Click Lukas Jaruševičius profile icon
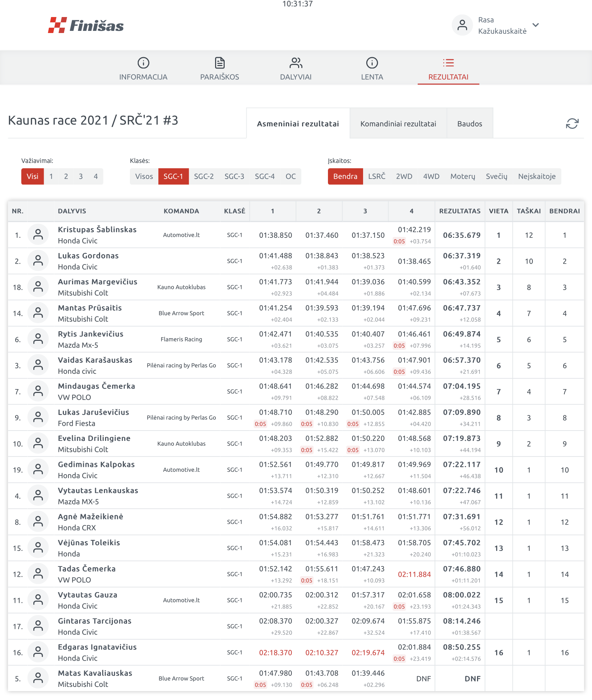Screen dimensions: 592x700 coord(38,417)
